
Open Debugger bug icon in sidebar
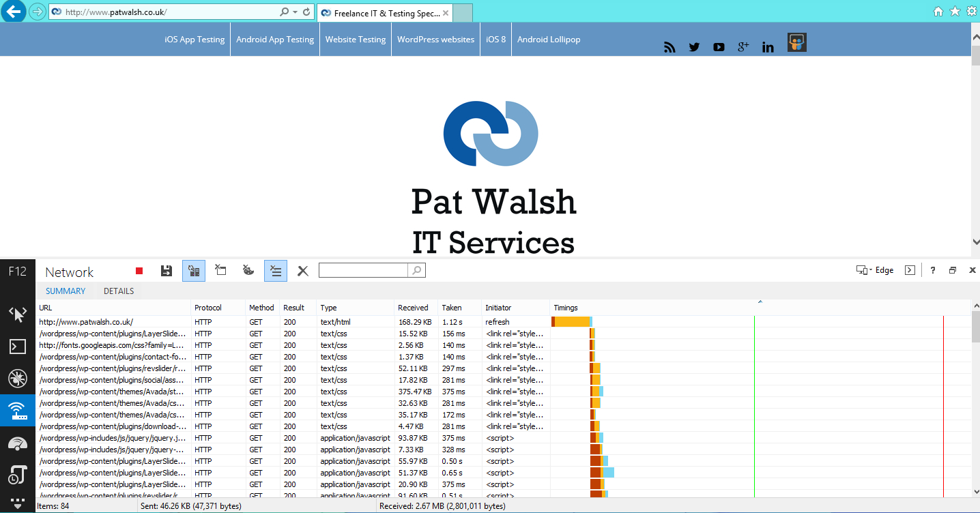(18, 379)
